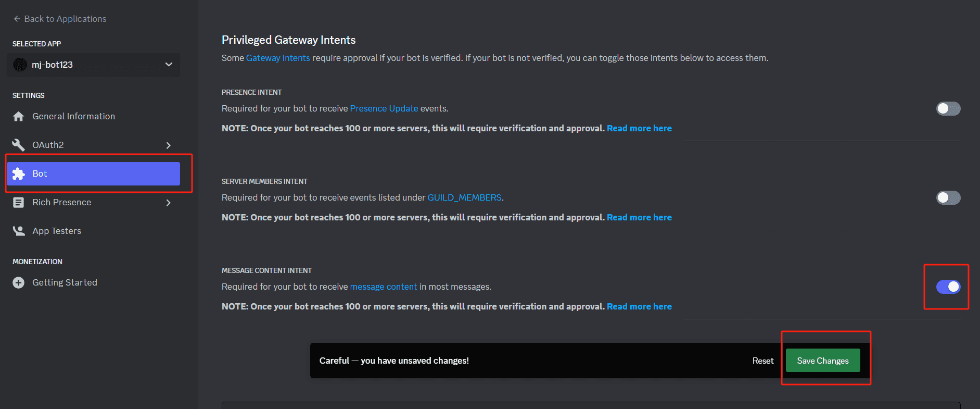The image size is (980, 409).
Task: Click the unsaved changes warning text
Action: click(394, 361)
